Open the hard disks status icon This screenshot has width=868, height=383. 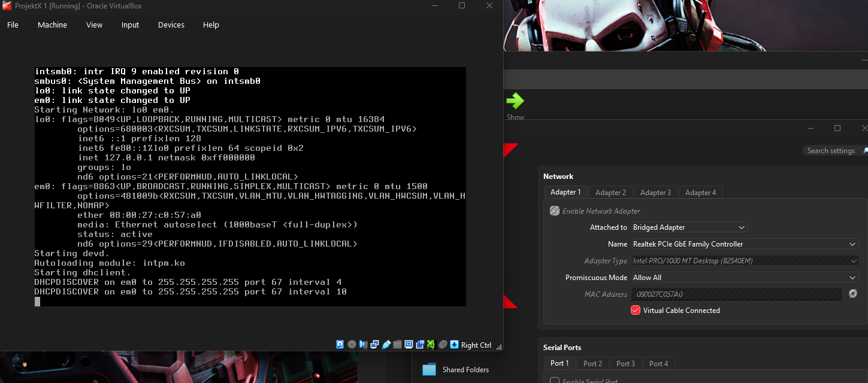point(340,344)
